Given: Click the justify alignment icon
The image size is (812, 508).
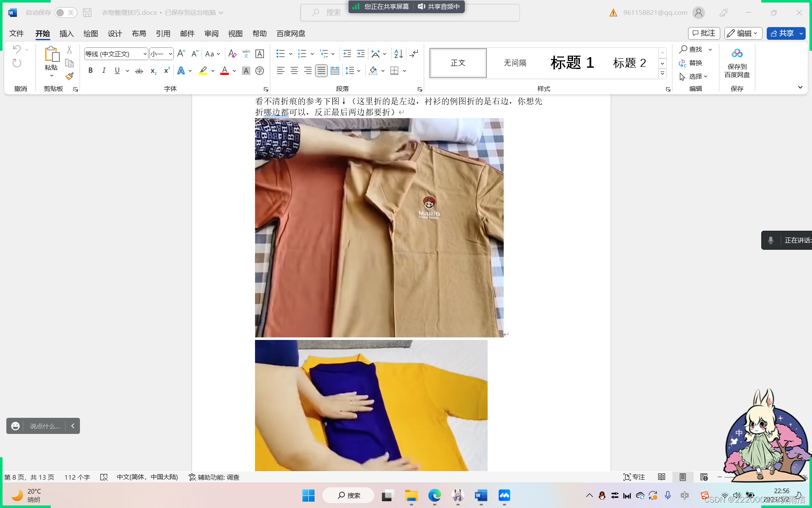Looking at the screenshot, I should pyautogui.click(x=321, y=71).
